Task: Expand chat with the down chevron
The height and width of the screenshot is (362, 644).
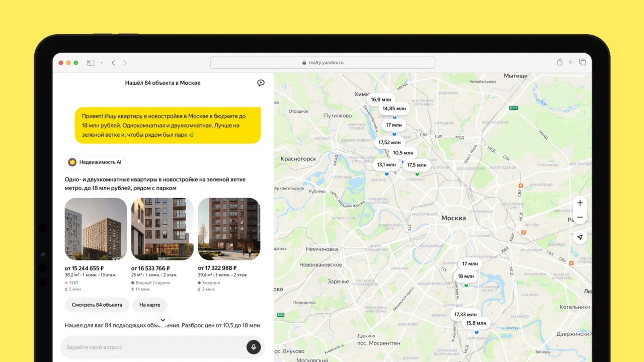Action: pyautogui.click(x=163, y=320)
